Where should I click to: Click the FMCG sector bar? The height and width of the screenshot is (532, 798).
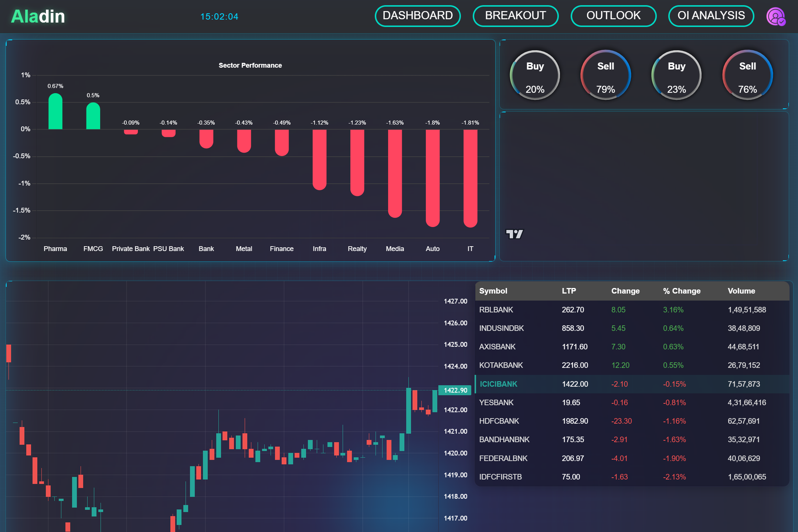[93, 116]
